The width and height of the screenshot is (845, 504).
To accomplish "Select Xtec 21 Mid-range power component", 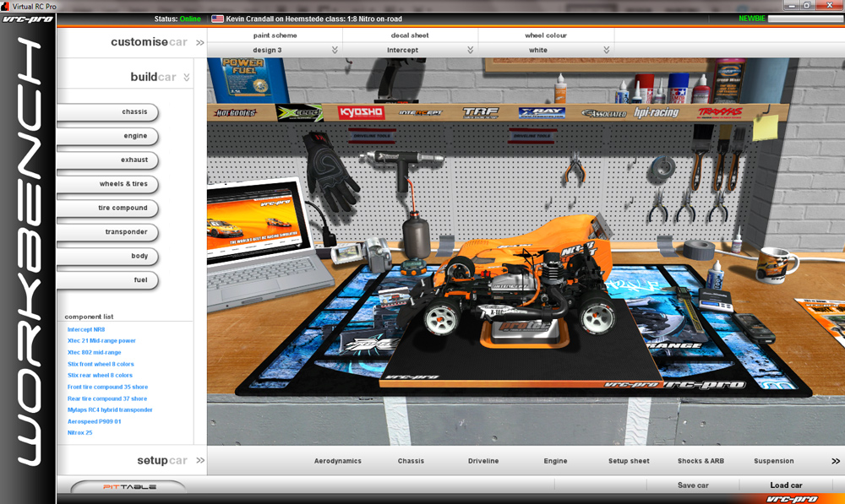I will 101,341.
